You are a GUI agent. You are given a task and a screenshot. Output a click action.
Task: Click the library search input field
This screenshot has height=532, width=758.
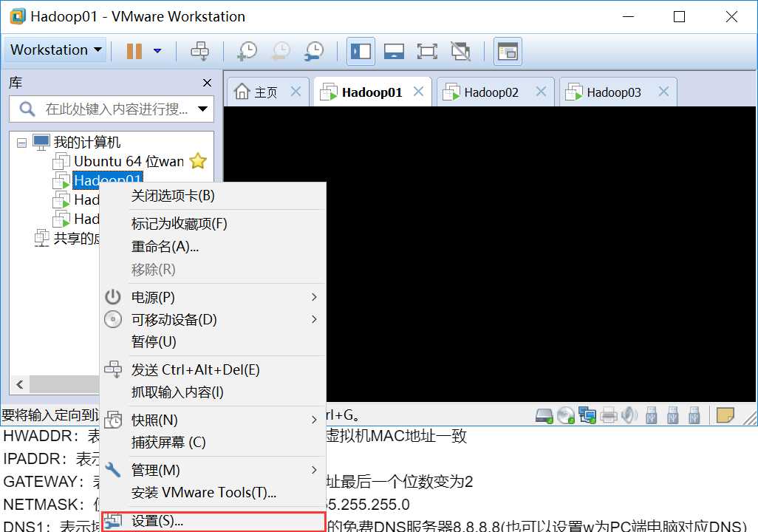coord(111,109)
